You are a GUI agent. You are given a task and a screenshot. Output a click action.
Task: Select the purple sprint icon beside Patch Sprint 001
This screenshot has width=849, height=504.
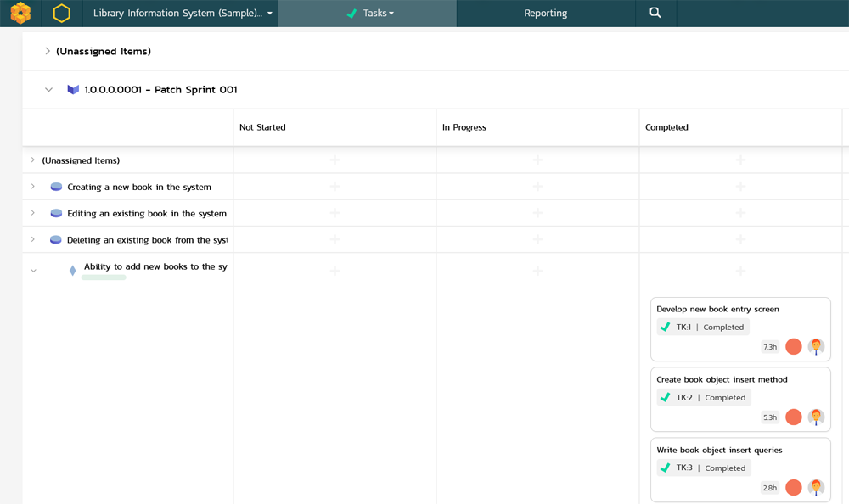[72, 89]
